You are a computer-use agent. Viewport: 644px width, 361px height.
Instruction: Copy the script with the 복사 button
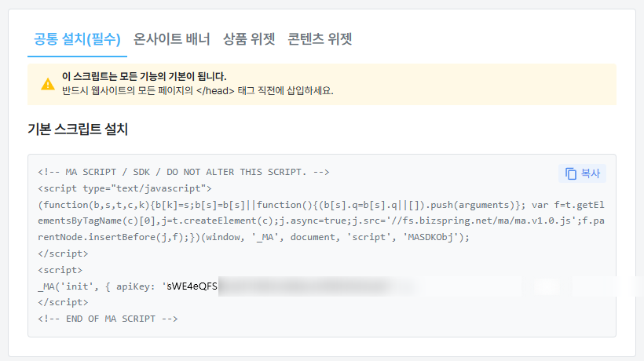point(582,173)
